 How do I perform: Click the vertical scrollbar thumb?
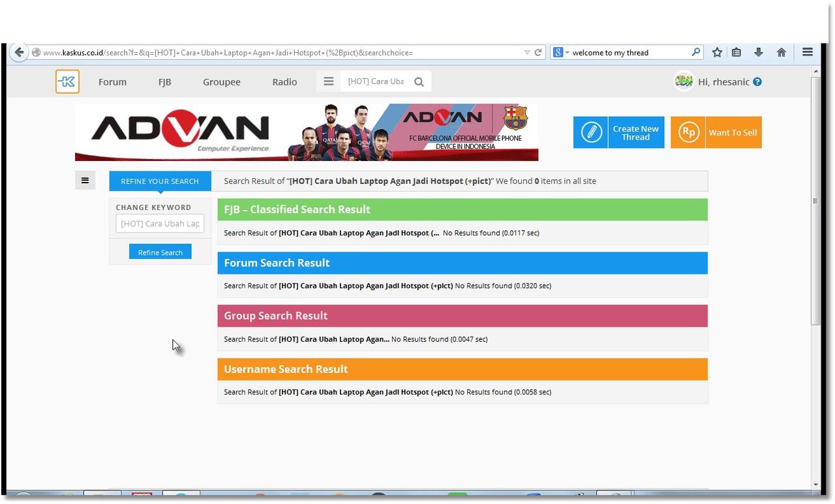[815, 201]
